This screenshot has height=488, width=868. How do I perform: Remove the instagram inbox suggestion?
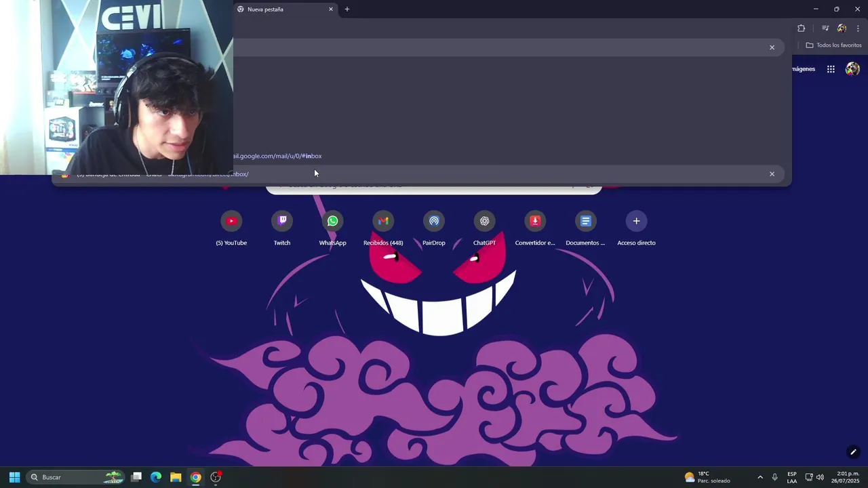coord(772,174)
